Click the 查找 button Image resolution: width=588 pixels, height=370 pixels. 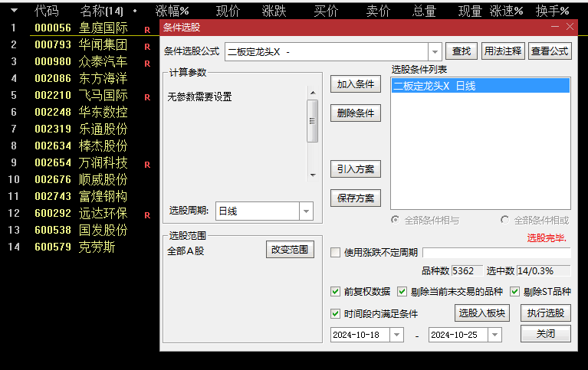462,51
